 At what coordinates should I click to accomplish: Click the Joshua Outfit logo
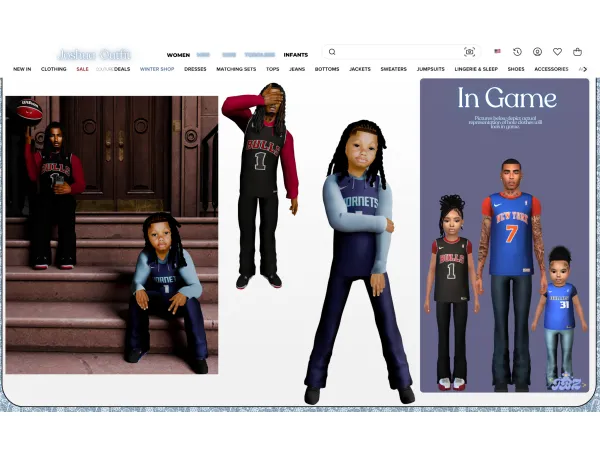pos(94,55)
